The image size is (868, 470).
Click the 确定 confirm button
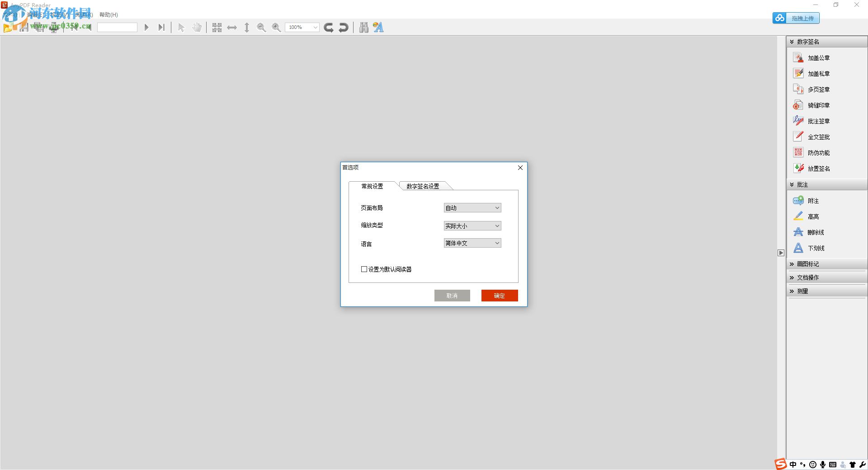tap(499, 295)
